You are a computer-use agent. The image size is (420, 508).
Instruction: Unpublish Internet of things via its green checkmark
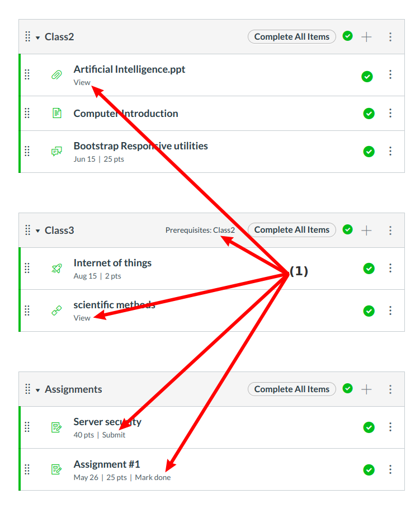tap(369, 269)
